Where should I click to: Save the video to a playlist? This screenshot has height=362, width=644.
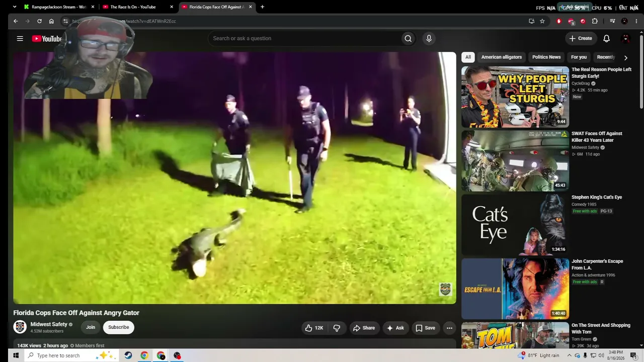425,328
